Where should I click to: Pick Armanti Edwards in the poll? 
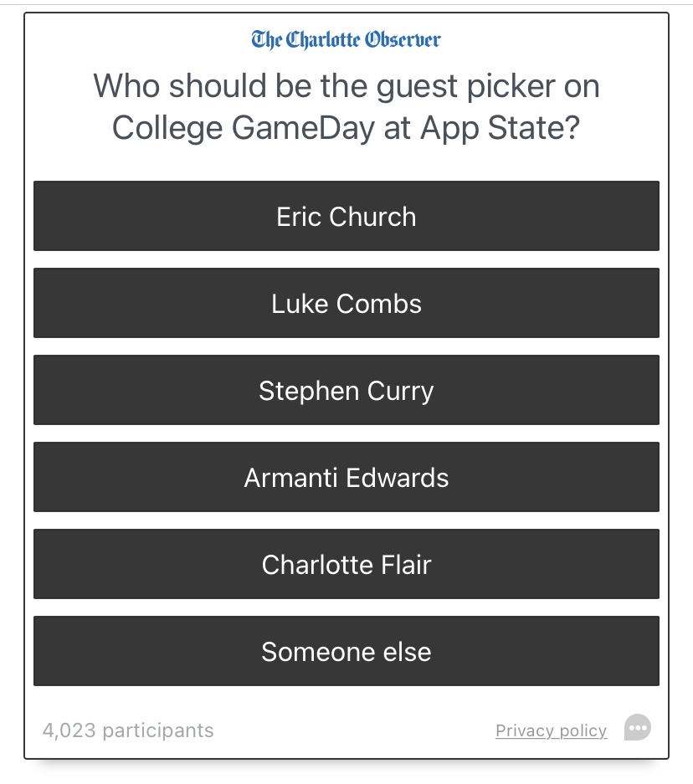click(346, 477)
